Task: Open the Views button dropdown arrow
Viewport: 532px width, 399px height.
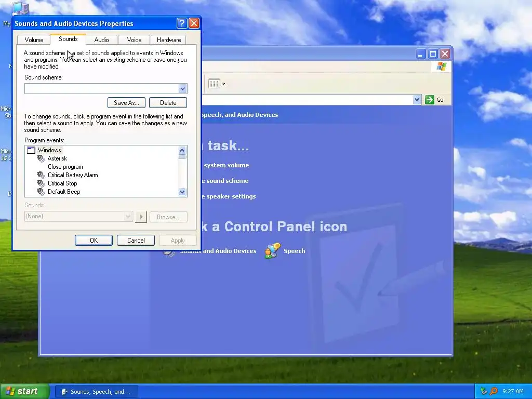Action: point(223,84)
